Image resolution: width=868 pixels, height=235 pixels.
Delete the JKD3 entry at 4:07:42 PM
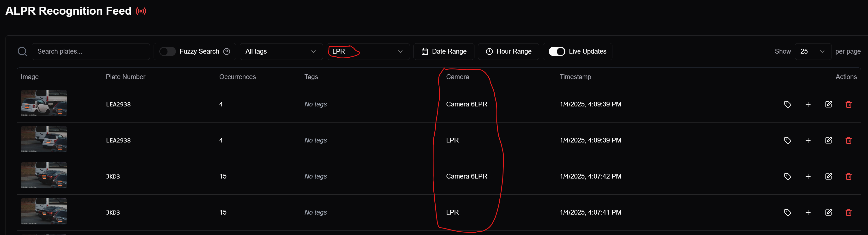pyautogui.click(x=849, y=177)
